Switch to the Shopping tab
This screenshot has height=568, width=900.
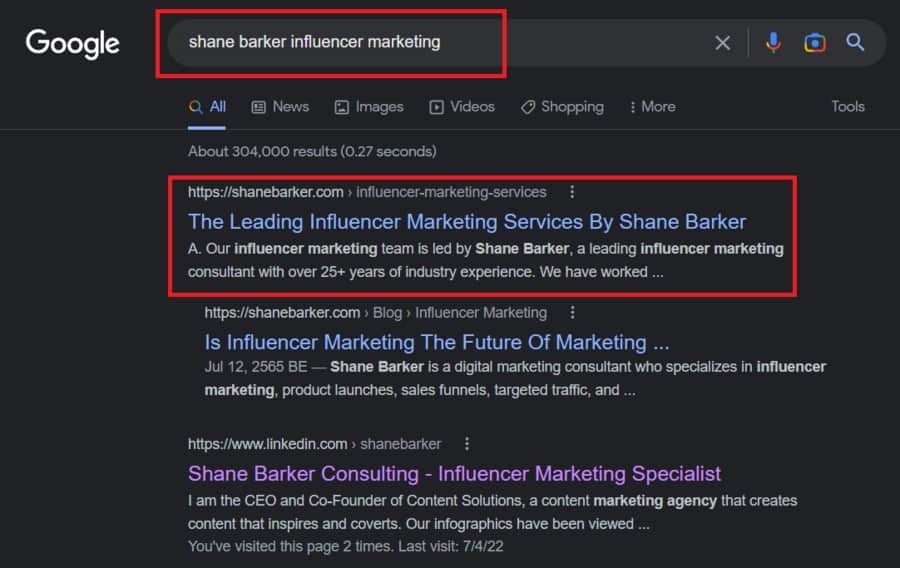point(562,107)
